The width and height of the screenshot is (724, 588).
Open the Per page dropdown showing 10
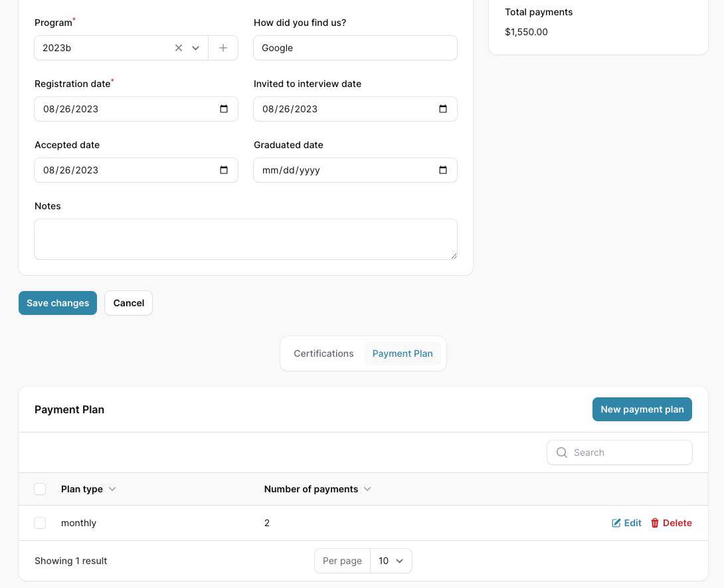pos(391,561)
